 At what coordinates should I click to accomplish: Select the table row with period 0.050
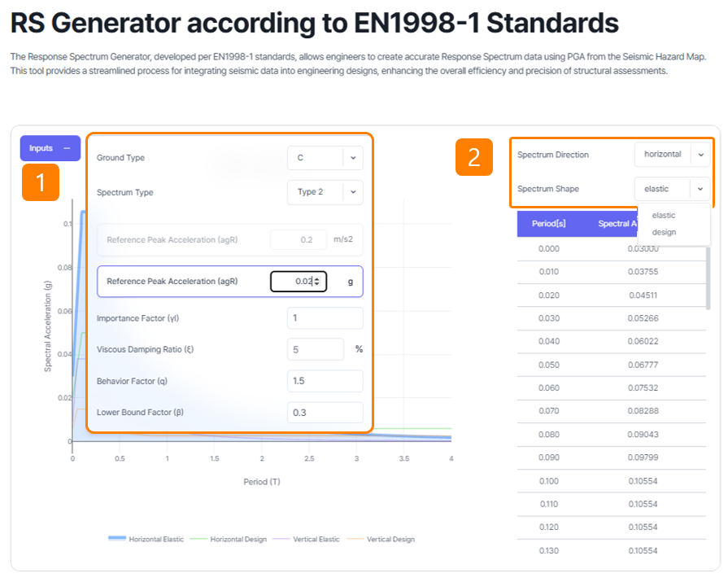(610, 365)
